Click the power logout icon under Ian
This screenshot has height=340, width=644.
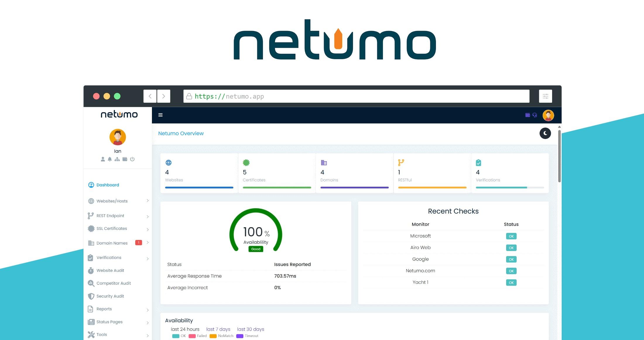click(132, 159)
